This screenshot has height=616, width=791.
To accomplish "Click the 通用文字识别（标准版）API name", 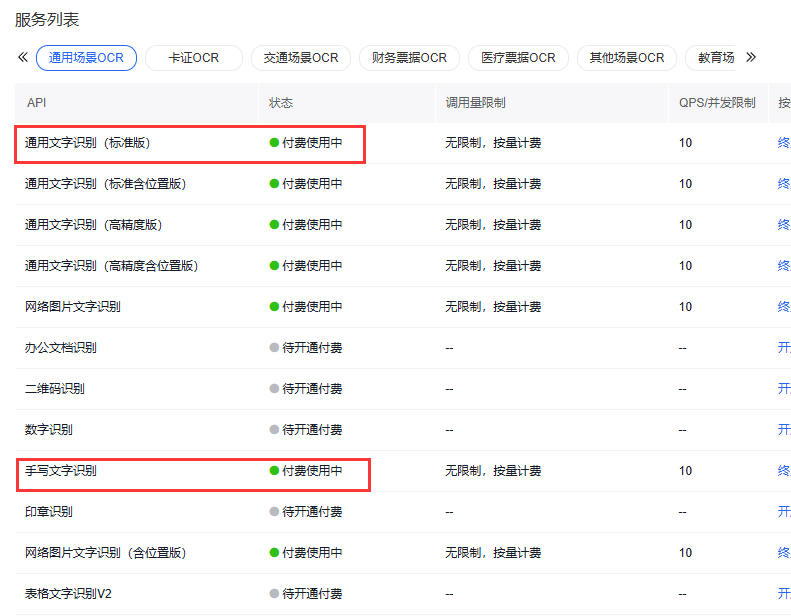I will coord(87,143).
